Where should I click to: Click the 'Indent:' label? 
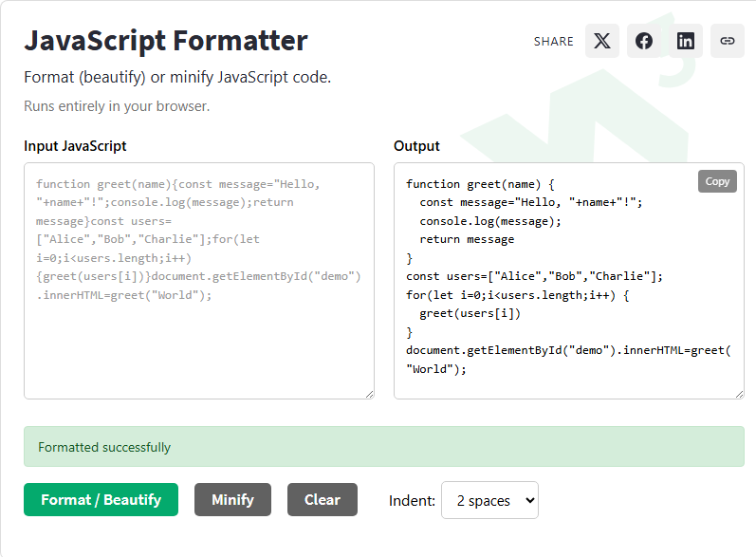412,501
